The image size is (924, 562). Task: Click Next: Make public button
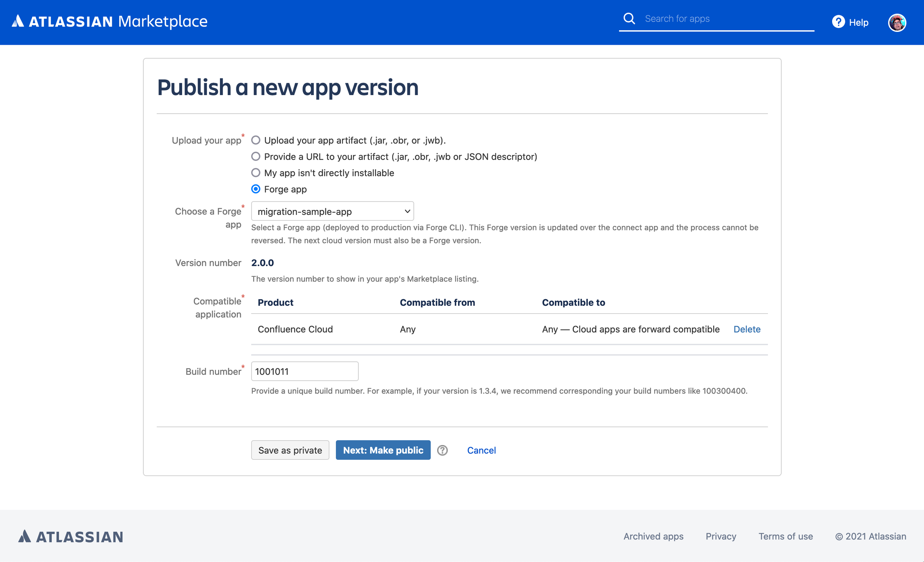click(383, 450)
